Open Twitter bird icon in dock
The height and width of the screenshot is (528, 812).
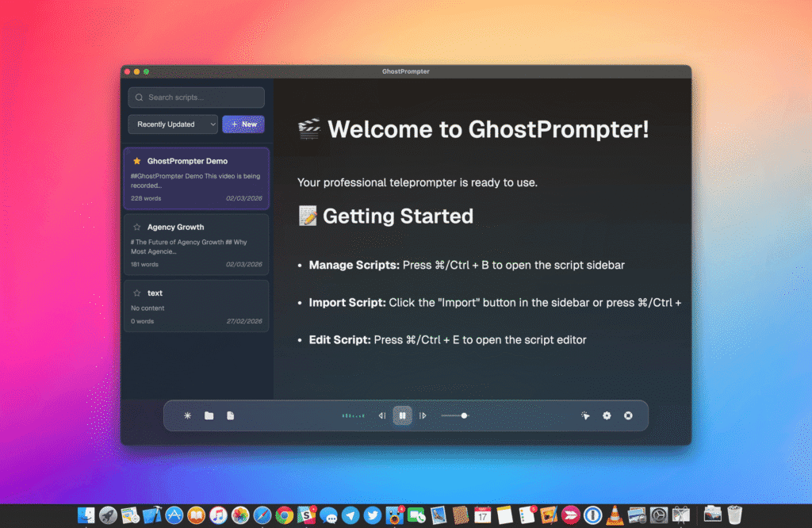coord(373,515)
